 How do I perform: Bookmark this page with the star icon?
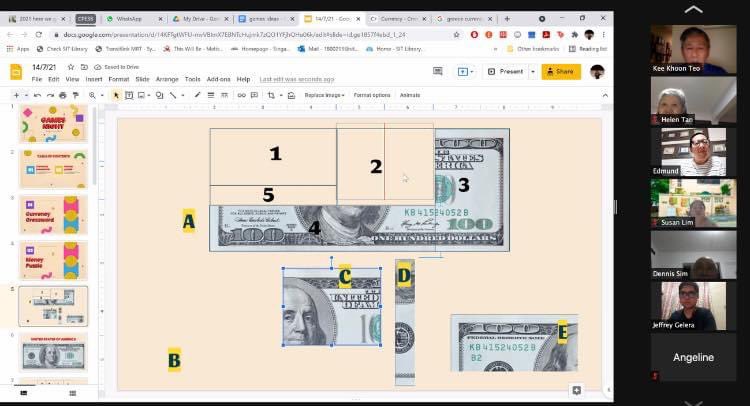point(456,35)
